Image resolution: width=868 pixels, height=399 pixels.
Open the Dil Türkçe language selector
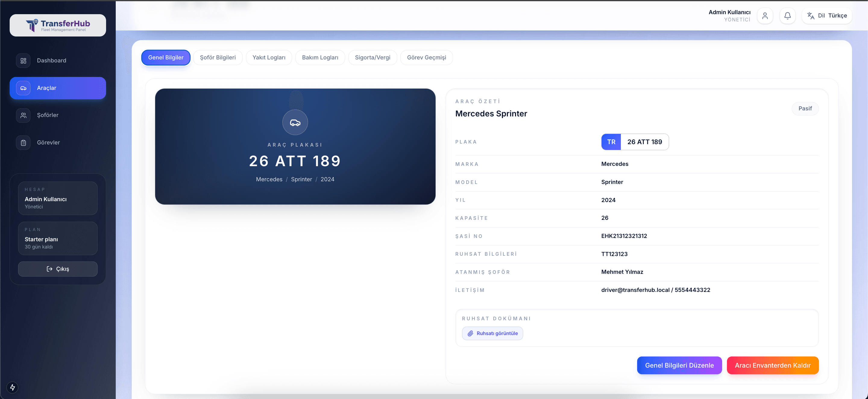(826, 16)
